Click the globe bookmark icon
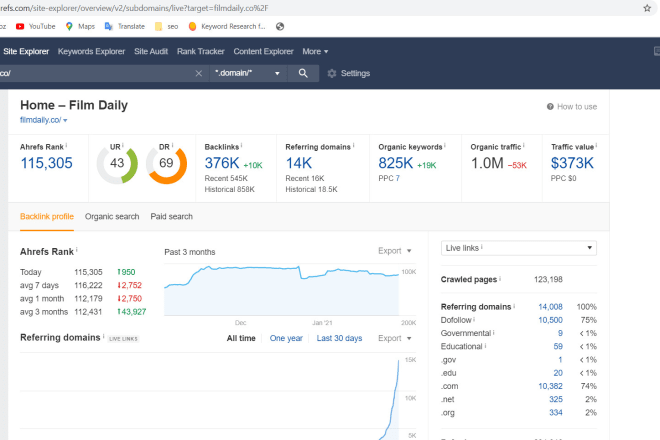 coord(280,27)
